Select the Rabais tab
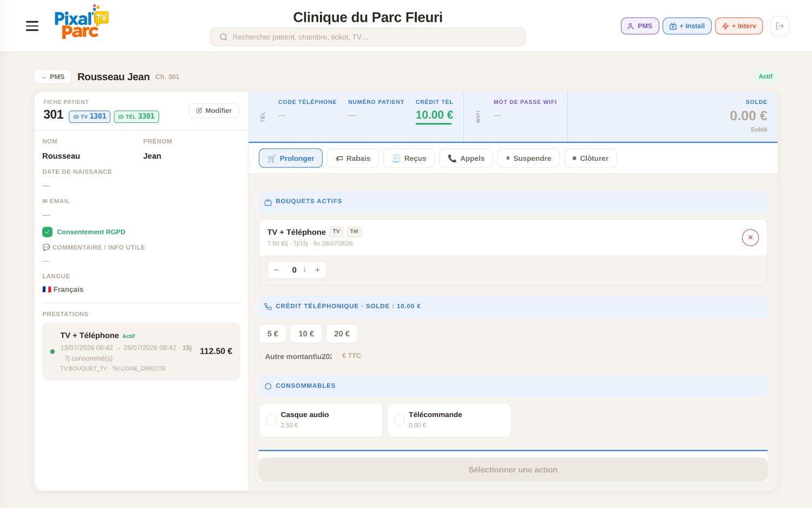Screen dimensions: 812x508 pyautogui.click(x=353, y=158)
